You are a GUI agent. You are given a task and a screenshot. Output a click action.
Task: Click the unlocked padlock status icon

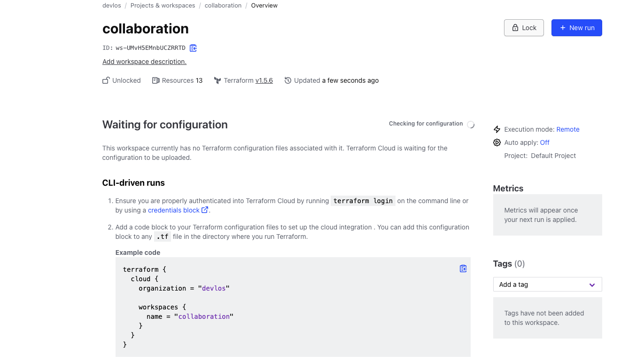106,80
